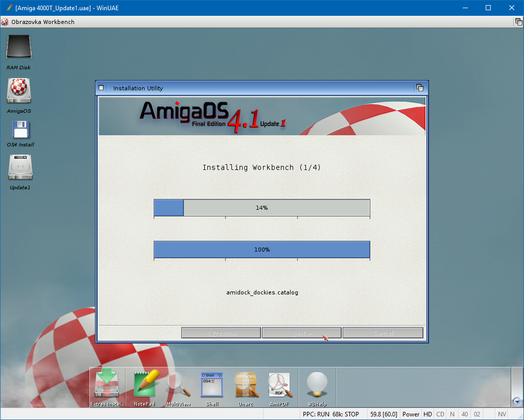Click the Power indicator in status bar

pos(411,414)
